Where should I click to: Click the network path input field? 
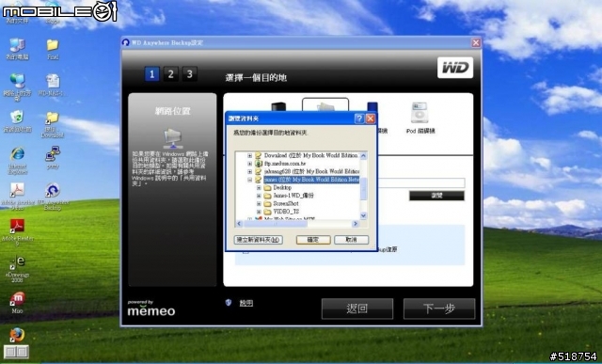[x=421, y=182]
